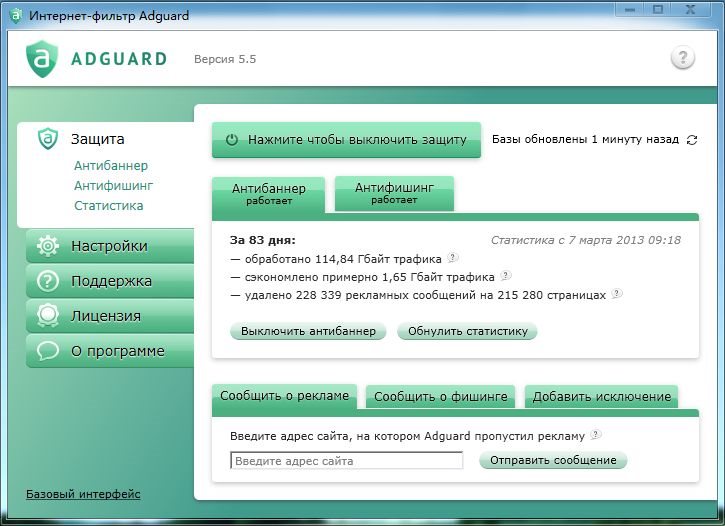Screen dimensions: 725x526
Task: Open hint icon next to saved traffic line
Action: point(505,276)
